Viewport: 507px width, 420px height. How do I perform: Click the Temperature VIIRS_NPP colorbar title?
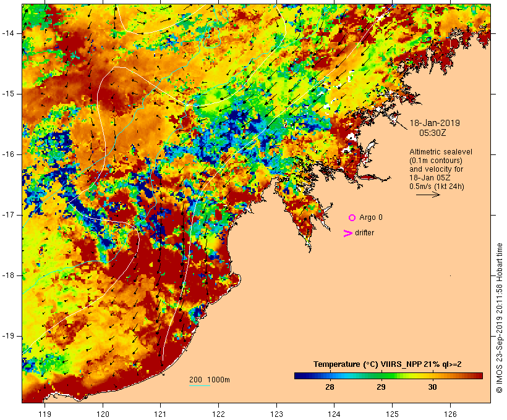point(388,364)
